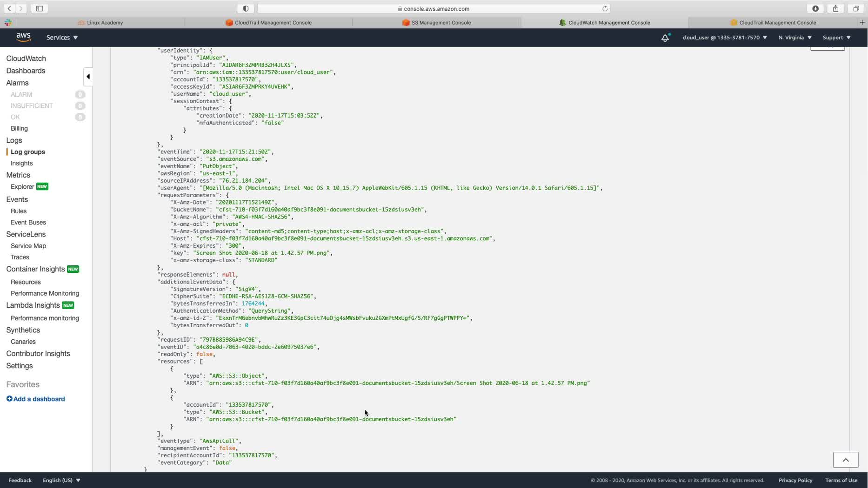Reload the page with the refresh icon
Screen dimensions: 868x488
[x=605, y=8]
